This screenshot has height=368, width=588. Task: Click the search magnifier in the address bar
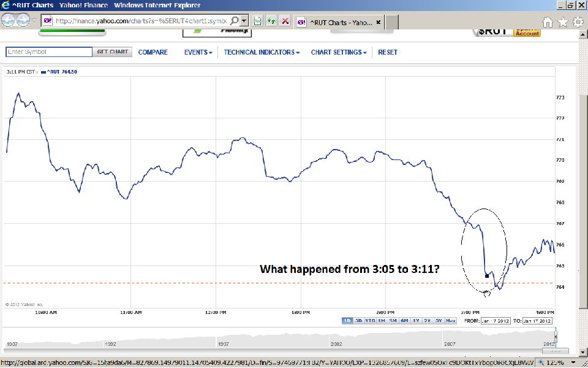(234, 21)
